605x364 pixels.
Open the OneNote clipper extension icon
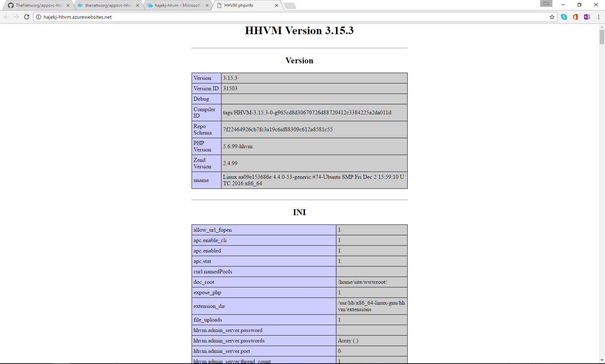pos(587,17)
